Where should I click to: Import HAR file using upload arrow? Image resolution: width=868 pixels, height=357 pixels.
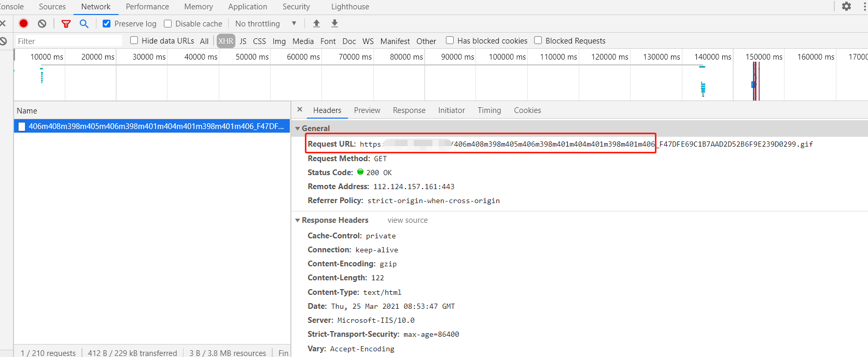pyautogui.click(x=316, y=23)
